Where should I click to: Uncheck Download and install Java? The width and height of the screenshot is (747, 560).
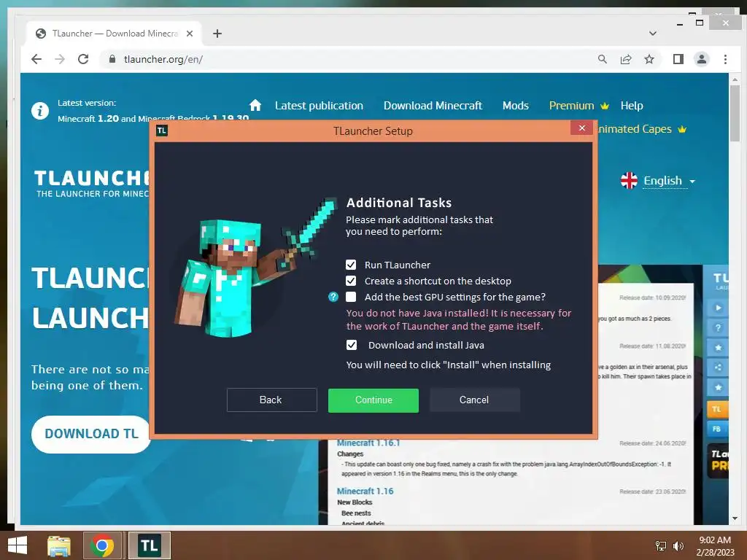click(x=351, y=345)
